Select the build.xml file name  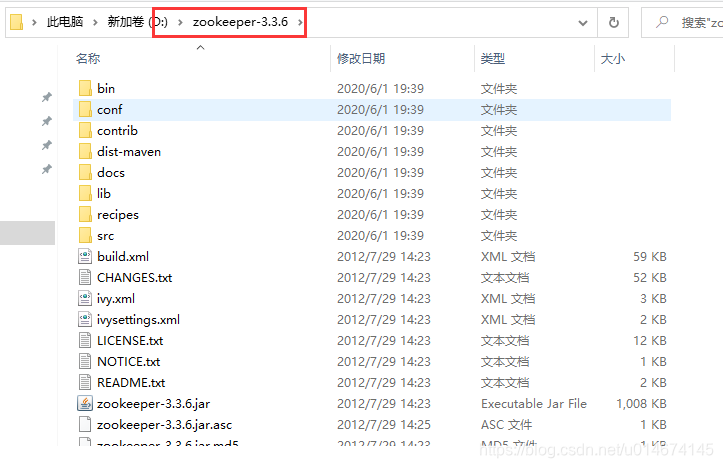[x=123, y=256]
